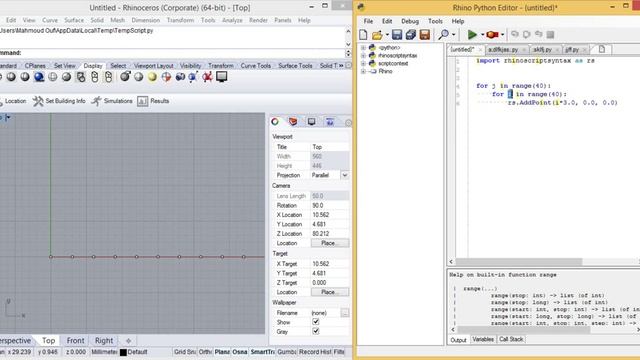640x360 pixels.
Task: Expand the scriptcontext tree node
Action: click(363, 63)
